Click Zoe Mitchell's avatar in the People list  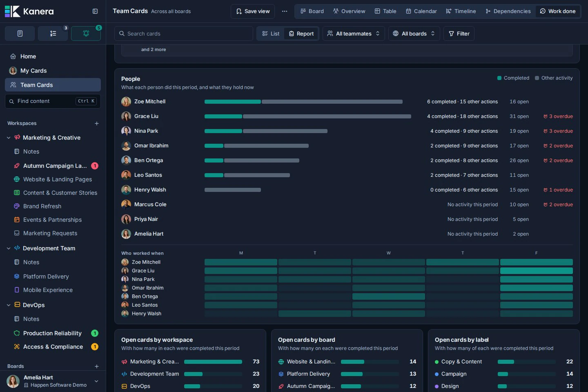tap(126, 102)
